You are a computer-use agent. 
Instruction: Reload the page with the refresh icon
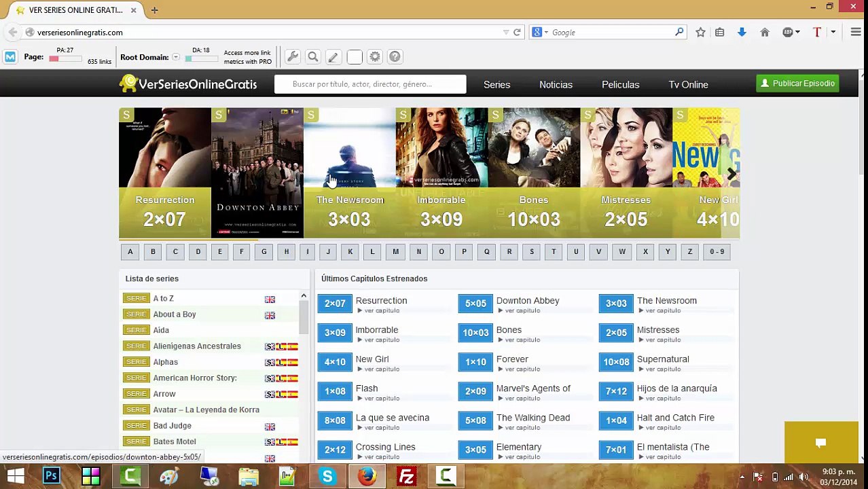tap(517, 32)
